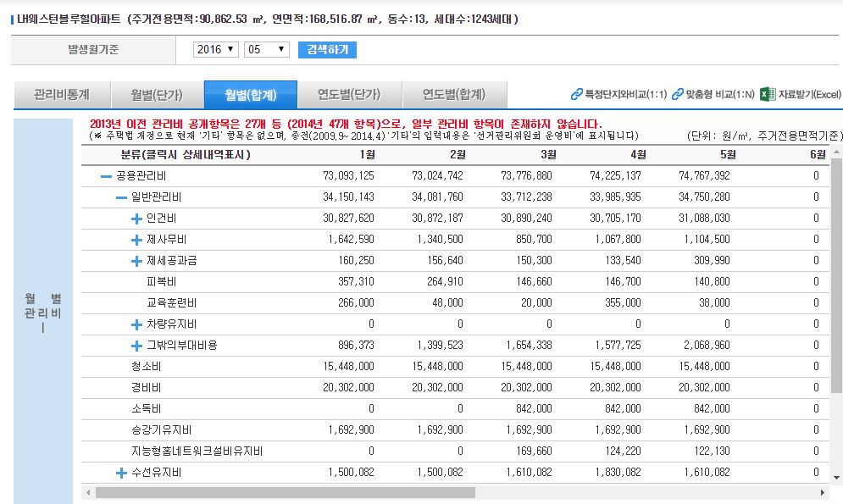Expand 인건비 using plus icon

(136, 219)
